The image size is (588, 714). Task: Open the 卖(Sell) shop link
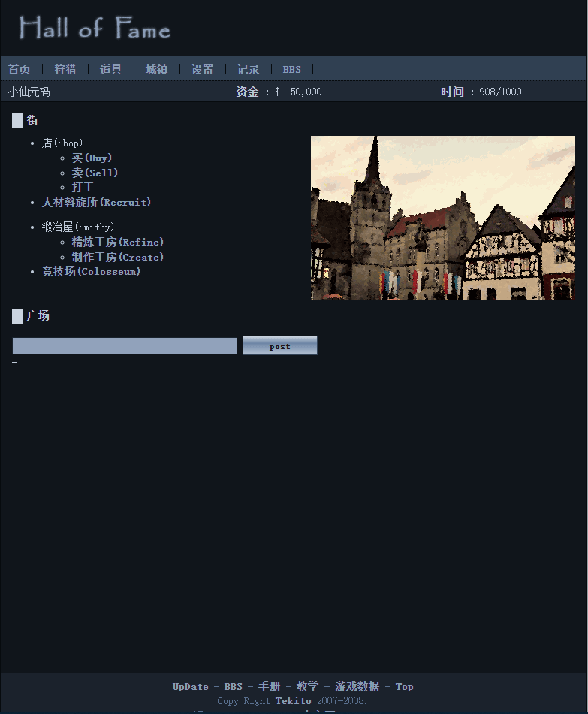coord(95,173)
